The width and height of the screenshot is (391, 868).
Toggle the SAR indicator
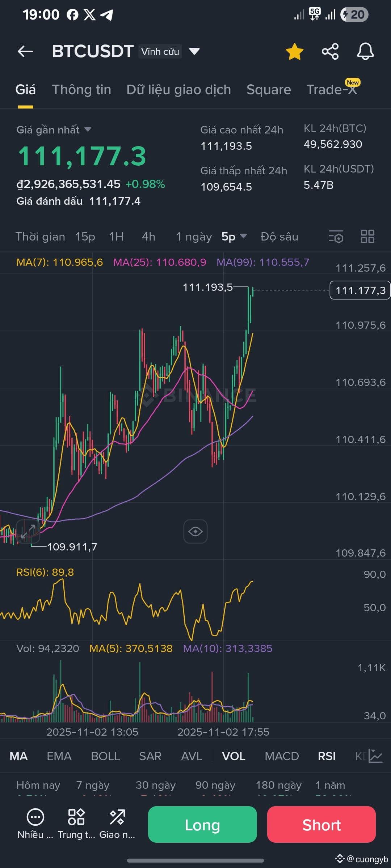click(x=150, y=756)
